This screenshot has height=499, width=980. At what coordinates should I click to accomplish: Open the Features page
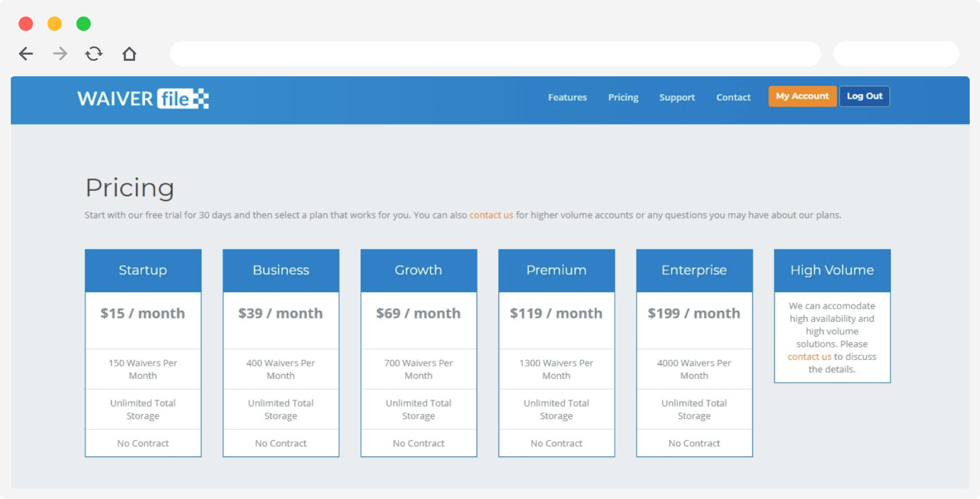(x=567, y=97)
